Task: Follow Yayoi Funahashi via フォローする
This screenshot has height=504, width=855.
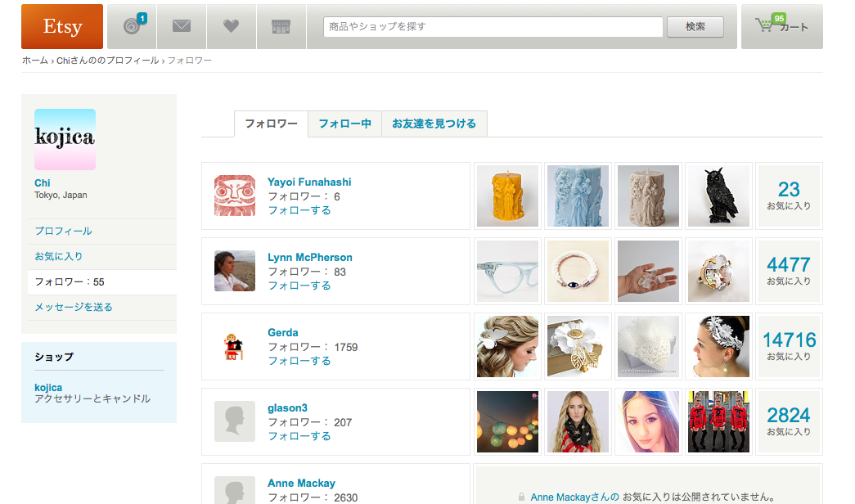Action: (x=299, y=210)
